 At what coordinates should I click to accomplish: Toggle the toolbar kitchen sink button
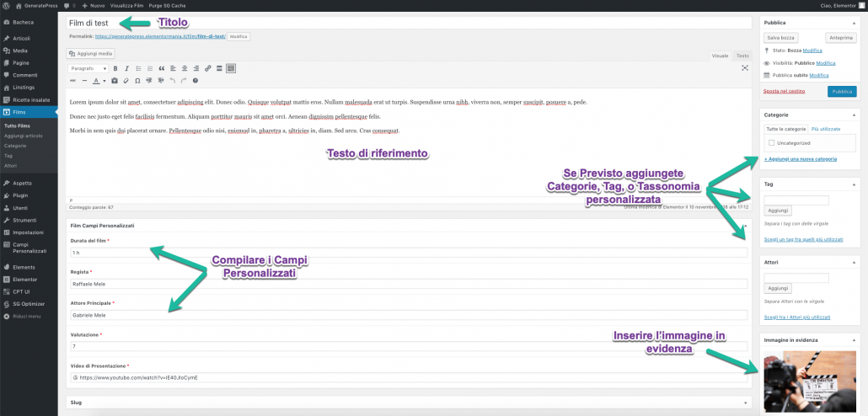(231, 68)
